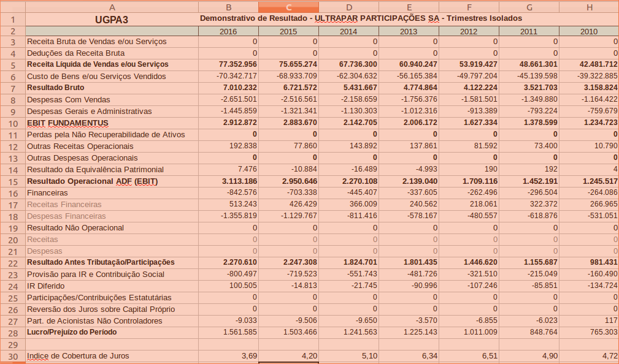619x364 pixels.
Task: Select row 10 header number
Action: (13, 123)
